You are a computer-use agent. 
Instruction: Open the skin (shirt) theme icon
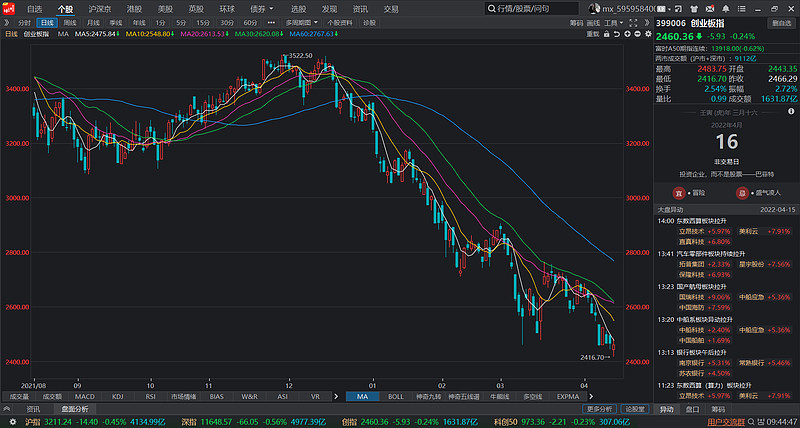point(694,9)
